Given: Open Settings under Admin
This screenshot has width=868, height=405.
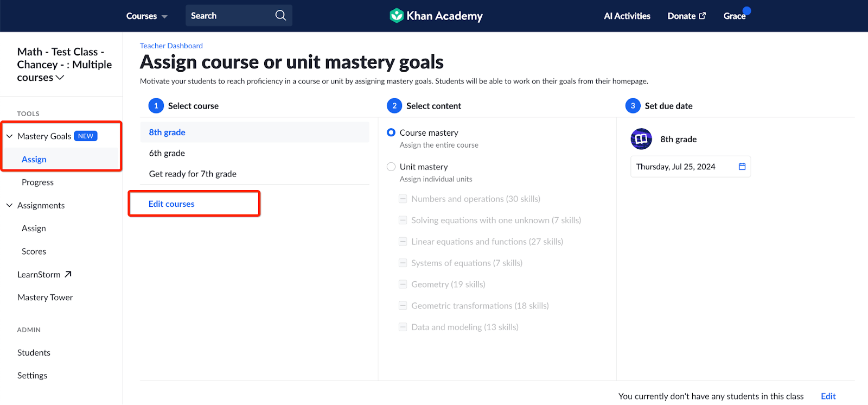Looking at the screenshot, I should point(32,376).
